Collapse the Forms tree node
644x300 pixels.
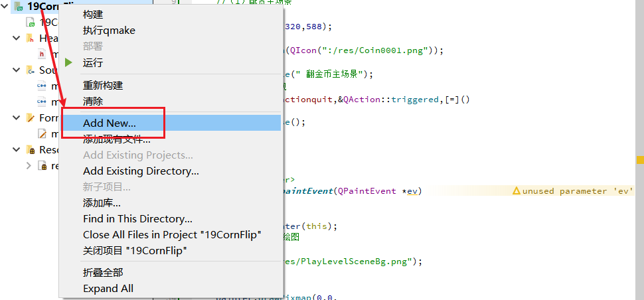(x=17, y=117)
